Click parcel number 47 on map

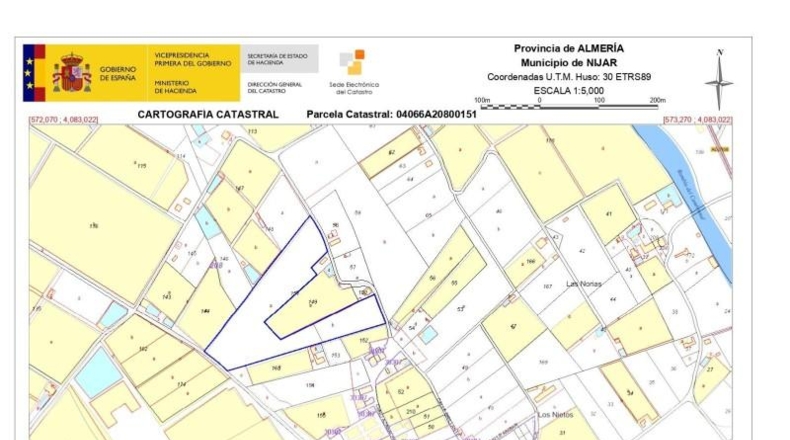(x=513, y=327)
